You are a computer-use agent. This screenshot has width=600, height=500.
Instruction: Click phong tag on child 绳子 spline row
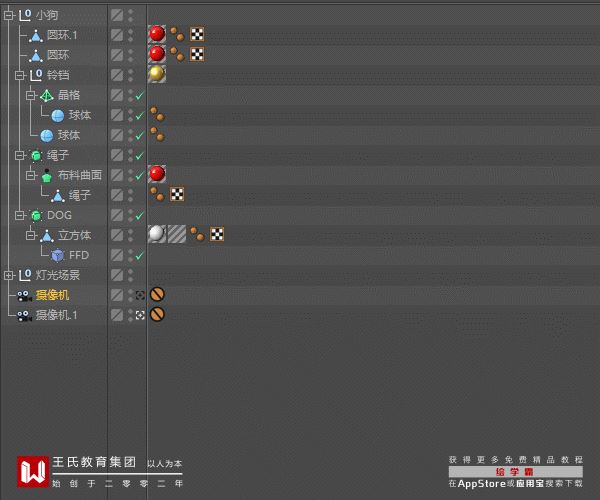157,194
